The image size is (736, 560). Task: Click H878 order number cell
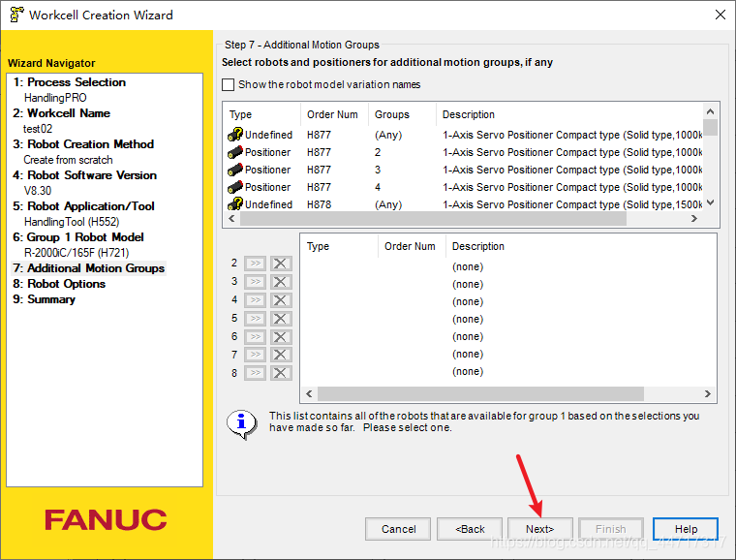[x=320, y=204]
